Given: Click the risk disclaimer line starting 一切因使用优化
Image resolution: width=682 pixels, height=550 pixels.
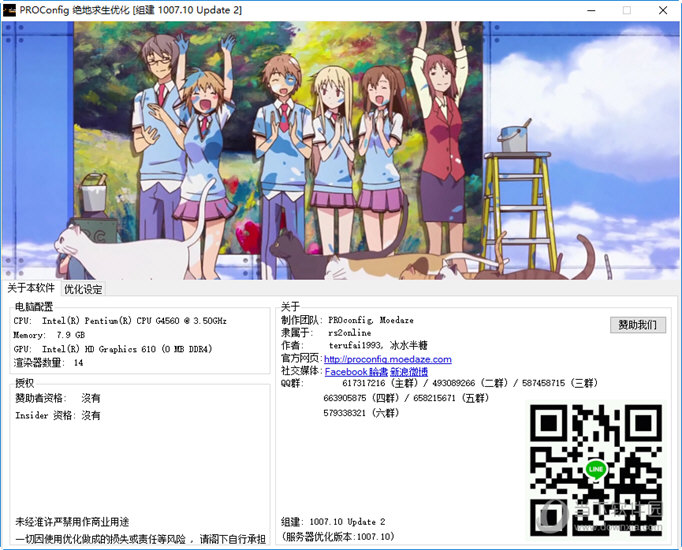Looking at the screenshot, I should (140, 539).
